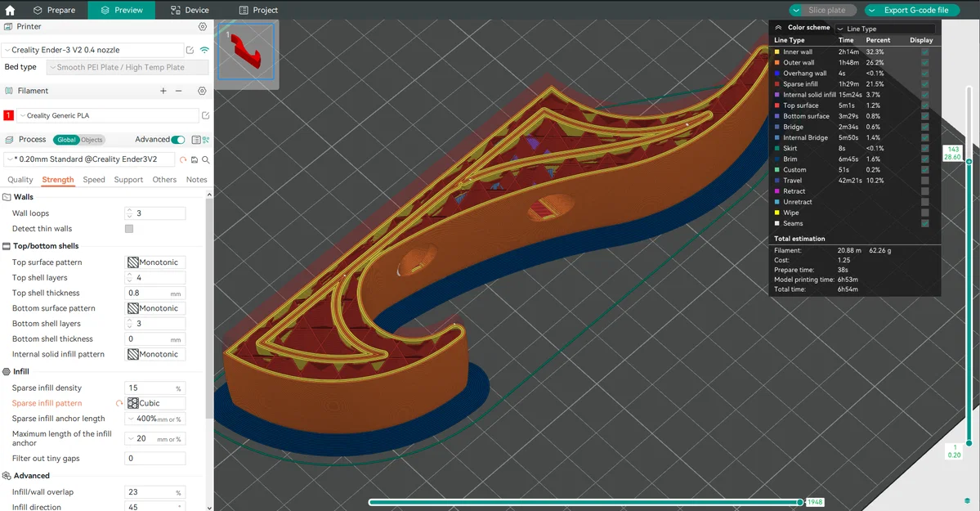Hide Inner wall lines in display
The width and height of the screenshot is (980, 511).
pos(925,52)
